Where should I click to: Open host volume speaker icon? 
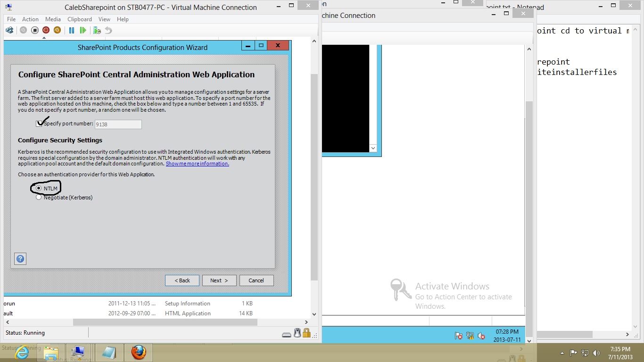[x=596, y=353]
